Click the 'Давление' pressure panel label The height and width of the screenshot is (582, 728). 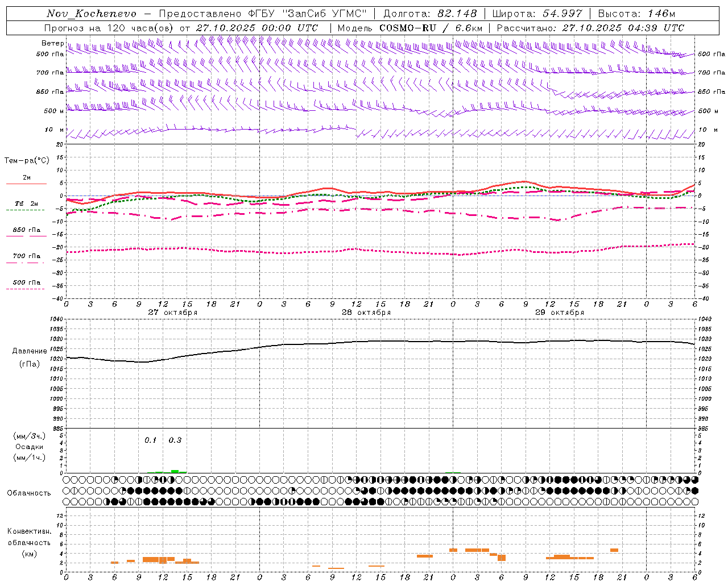30,351
